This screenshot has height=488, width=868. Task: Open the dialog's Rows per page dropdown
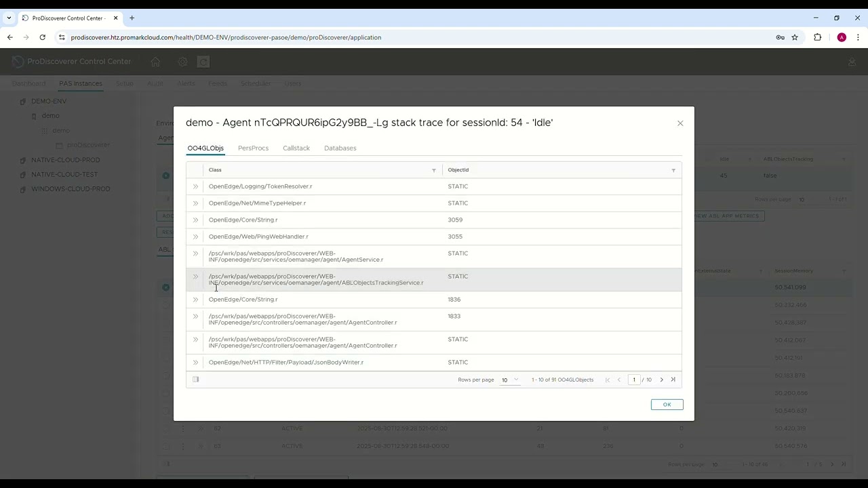tap(510, 380)
